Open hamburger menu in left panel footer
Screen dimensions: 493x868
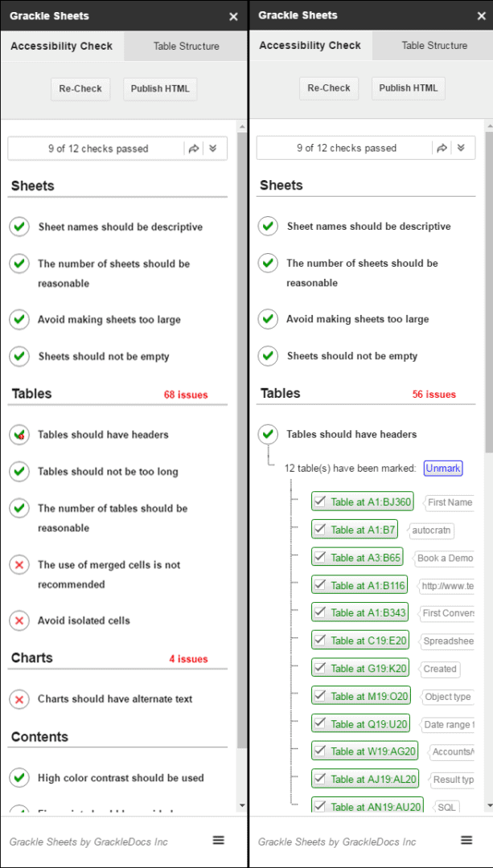click(219, 841)
